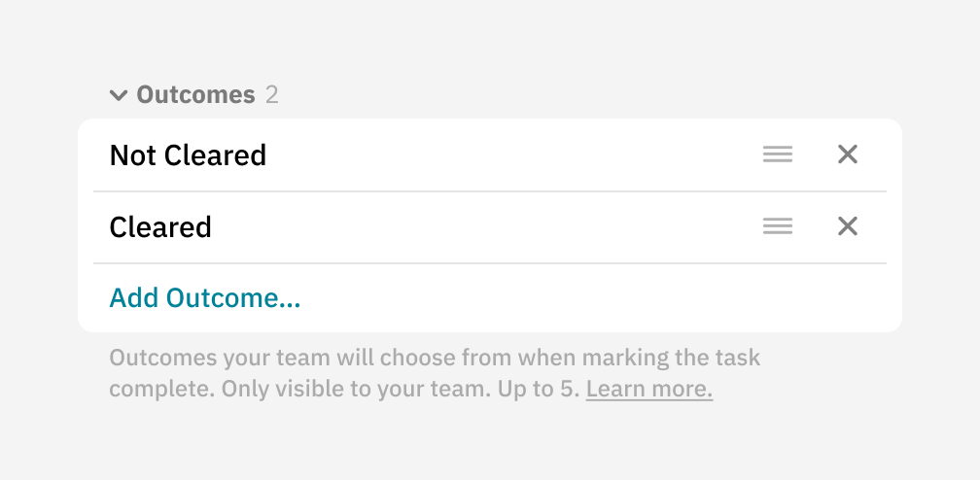Click Add Outcome...
This screenshot has height=480, width=980.
pos(205,298)
